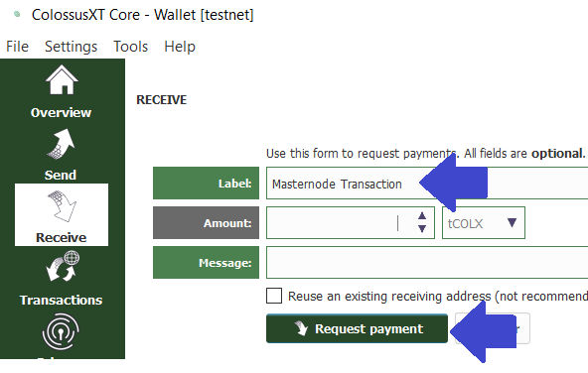588x373 pixels.
Task: Open the Transactions globe arrows icon
Action: click(63, 266)
